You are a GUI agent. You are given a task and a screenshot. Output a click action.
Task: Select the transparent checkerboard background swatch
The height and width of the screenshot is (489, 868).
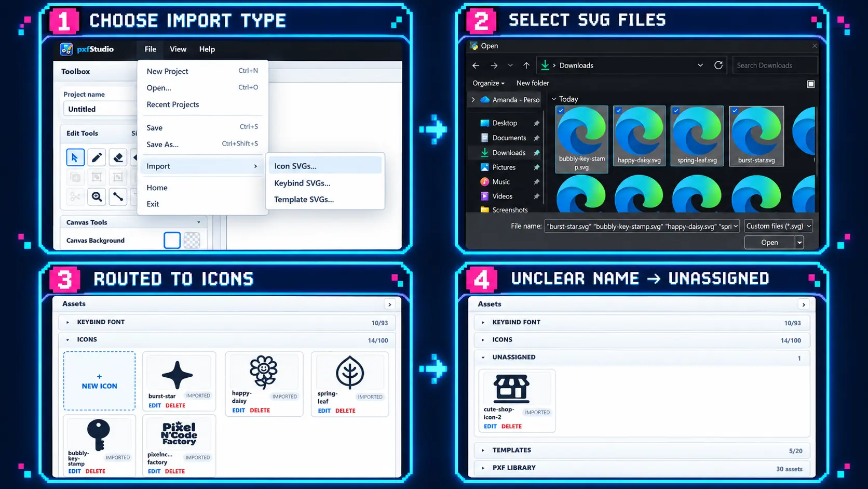(x=192, y=240)
